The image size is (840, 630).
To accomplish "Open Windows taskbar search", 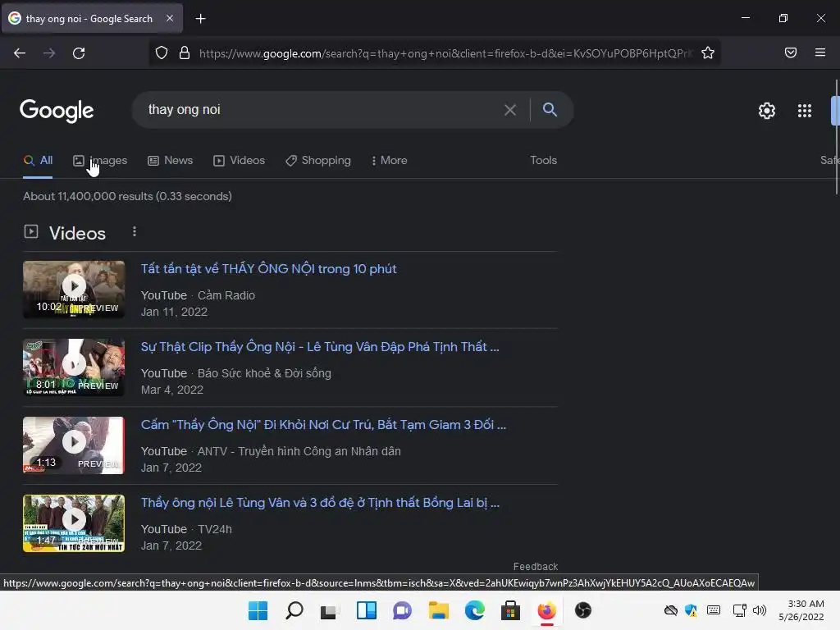I will [x=294, y=610].
